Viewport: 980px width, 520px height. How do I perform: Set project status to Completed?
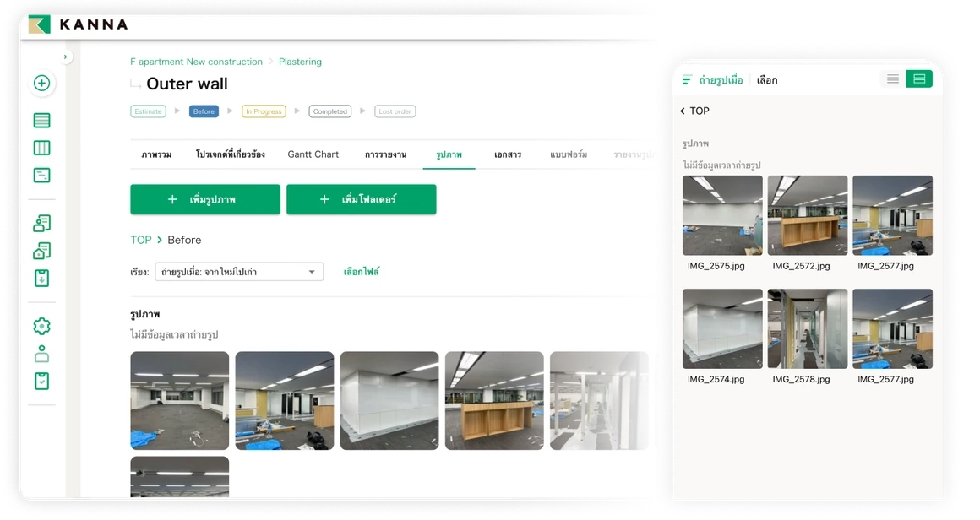[330, 111]
